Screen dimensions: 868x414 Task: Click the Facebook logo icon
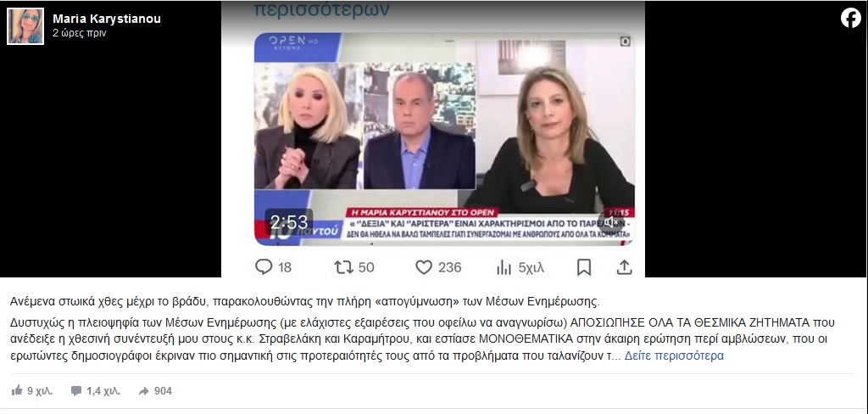[851, 19]
